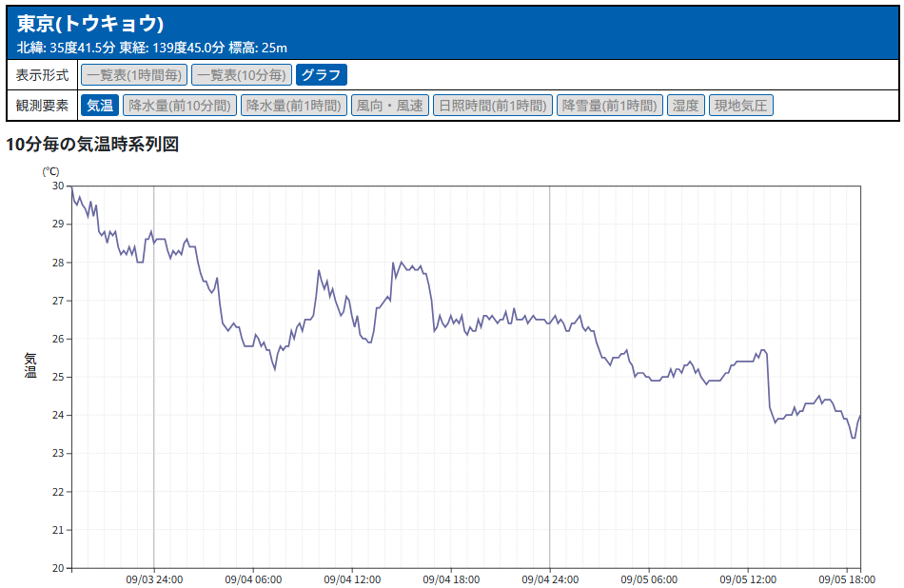Click the 09/04 12:00 x-axis label
Viewport: 904px width, 588px height.
(x=352, y=578)
